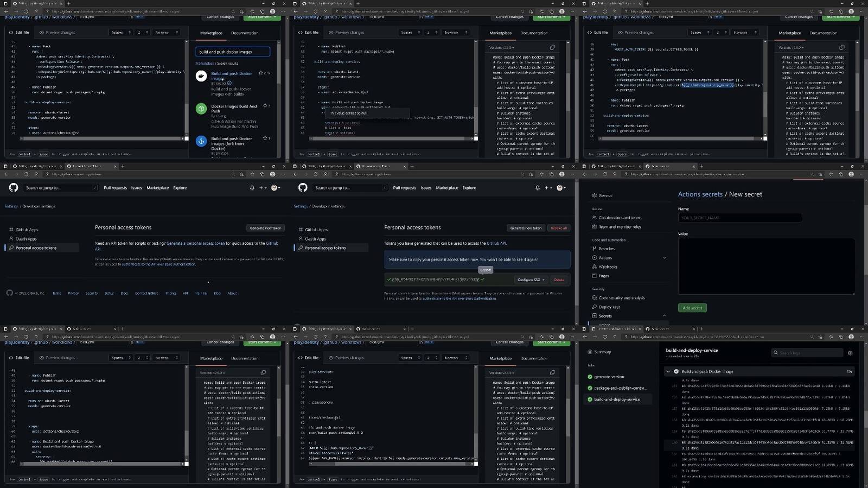Open 'Docker Images Build And Push' result

234,109
